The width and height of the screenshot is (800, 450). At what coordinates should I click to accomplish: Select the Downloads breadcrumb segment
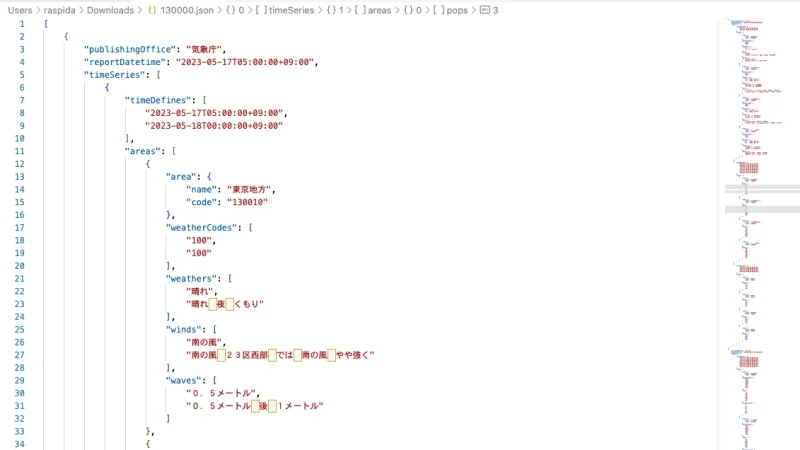click(x=110, y=10)
